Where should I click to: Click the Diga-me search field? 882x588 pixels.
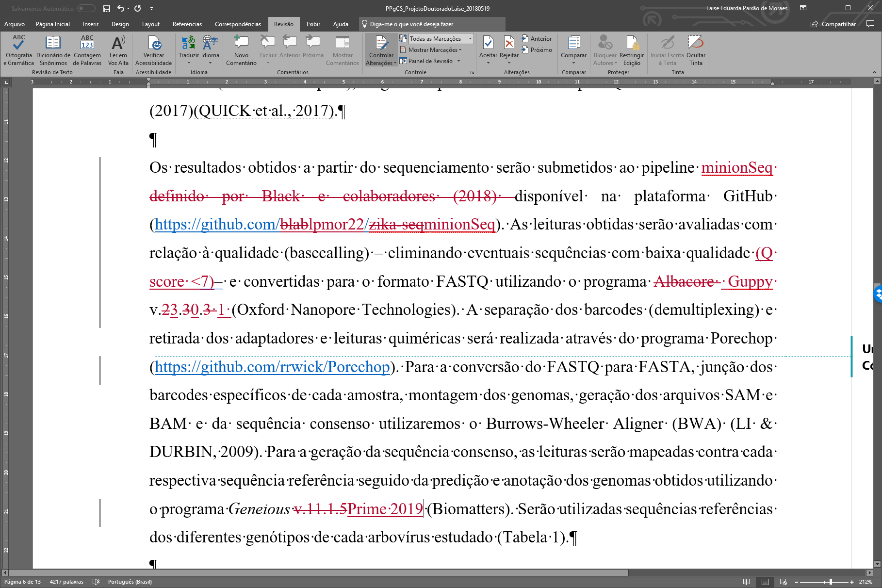click(432, 24)
